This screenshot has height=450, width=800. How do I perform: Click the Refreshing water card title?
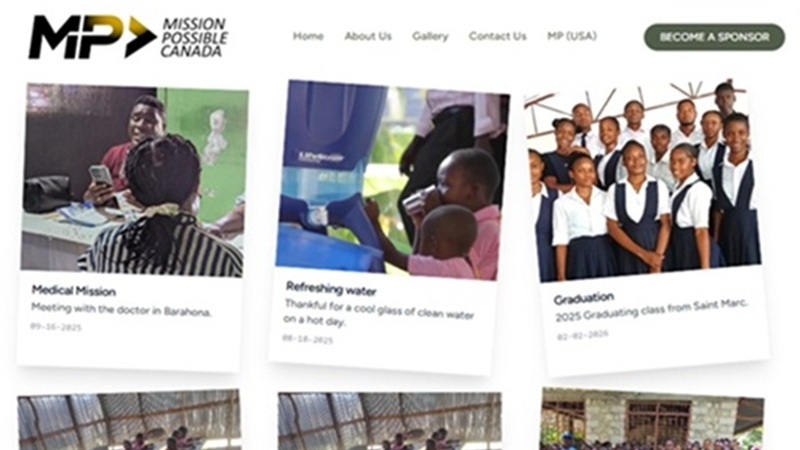(x=331, y=289)
